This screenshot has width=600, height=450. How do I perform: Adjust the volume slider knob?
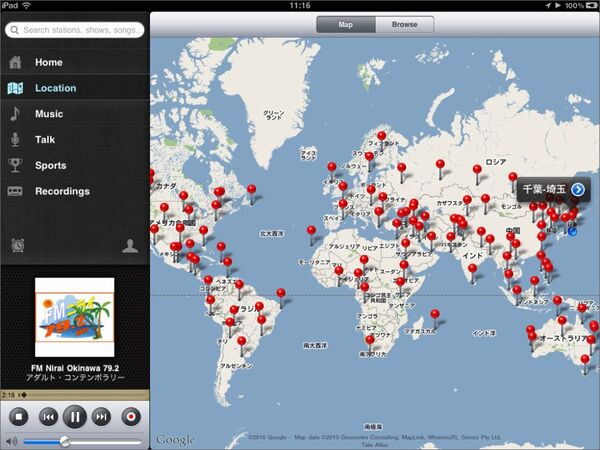tap(65, 441)
